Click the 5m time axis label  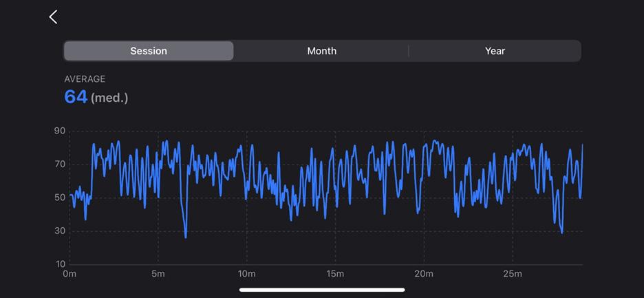pos(158,274)
